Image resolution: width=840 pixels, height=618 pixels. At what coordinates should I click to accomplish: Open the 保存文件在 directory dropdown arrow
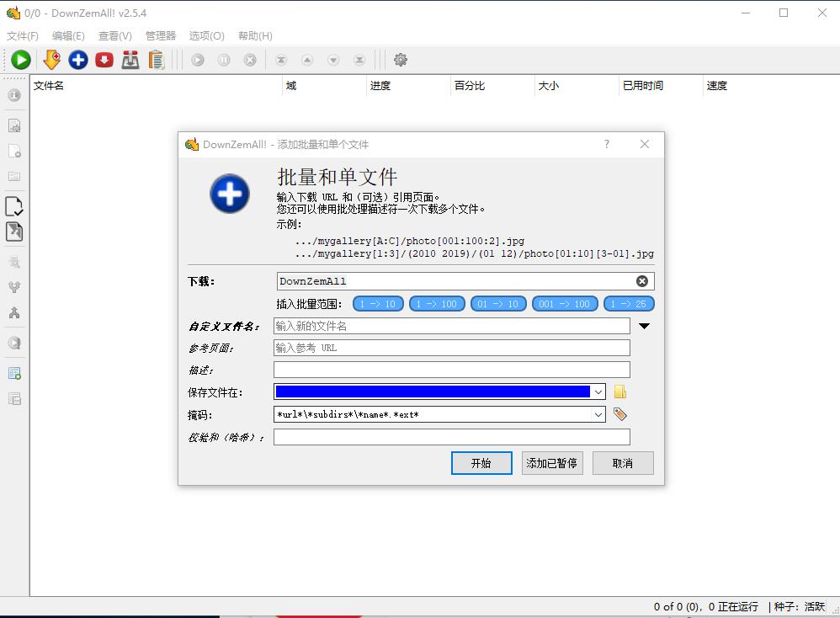[x=598, y=392]
